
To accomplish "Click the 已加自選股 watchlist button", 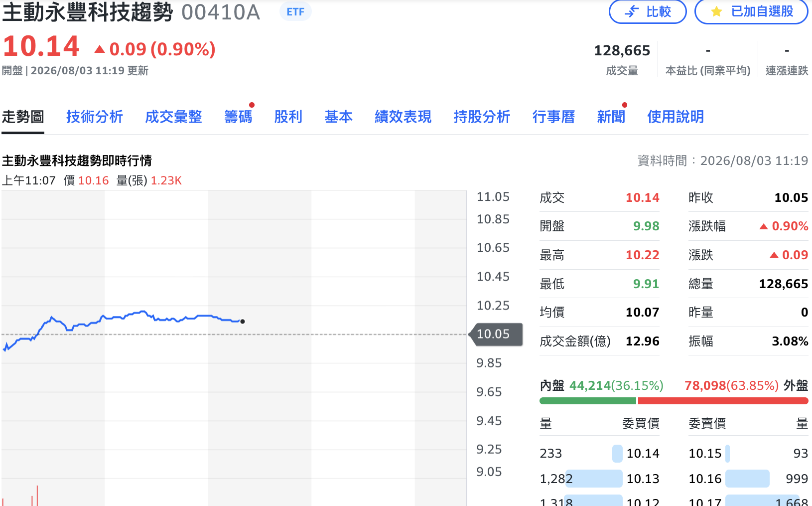I will click(x=751, y=11).
